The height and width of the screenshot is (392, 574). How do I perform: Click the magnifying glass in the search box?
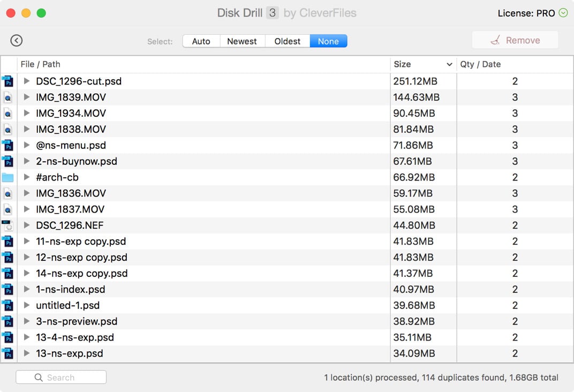[39, 378]
